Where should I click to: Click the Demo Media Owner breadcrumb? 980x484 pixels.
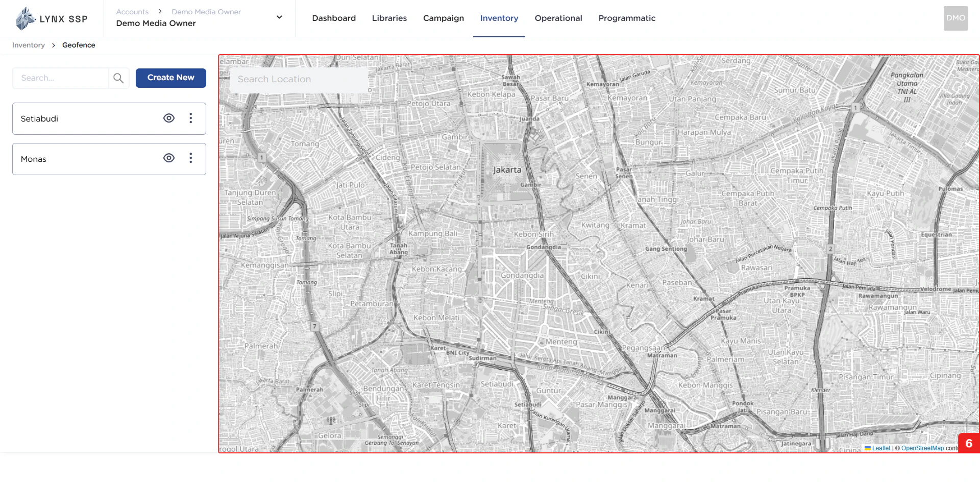pyautogui.click(x=206, y=12)
